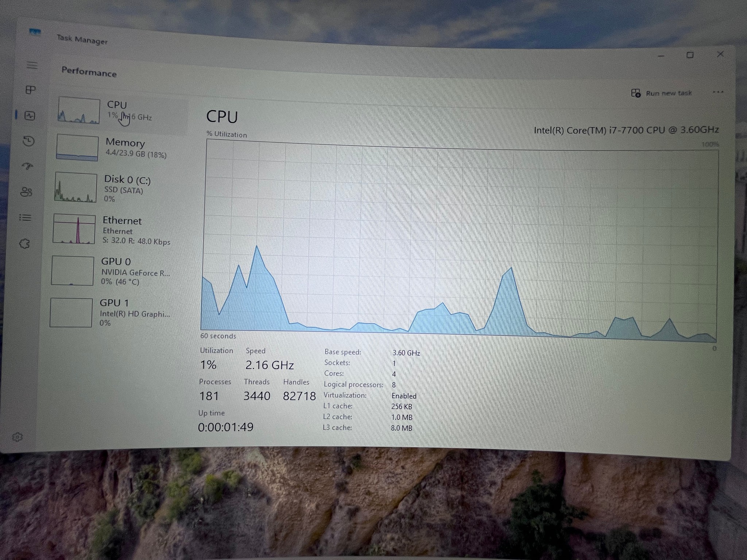Click Run new task button
Screen dimensions: 747x560
click(662, 93)
